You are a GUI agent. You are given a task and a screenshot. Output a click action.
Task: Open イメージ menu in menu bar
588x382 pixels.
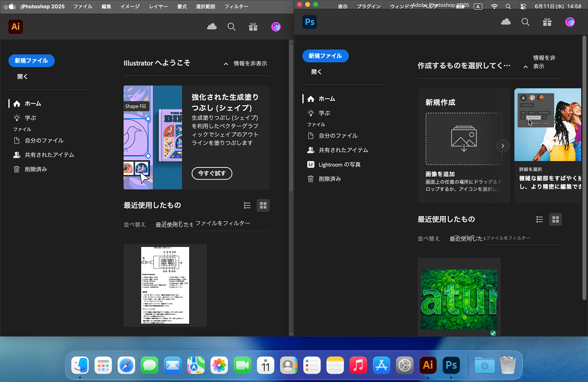(x=130, y=7)
